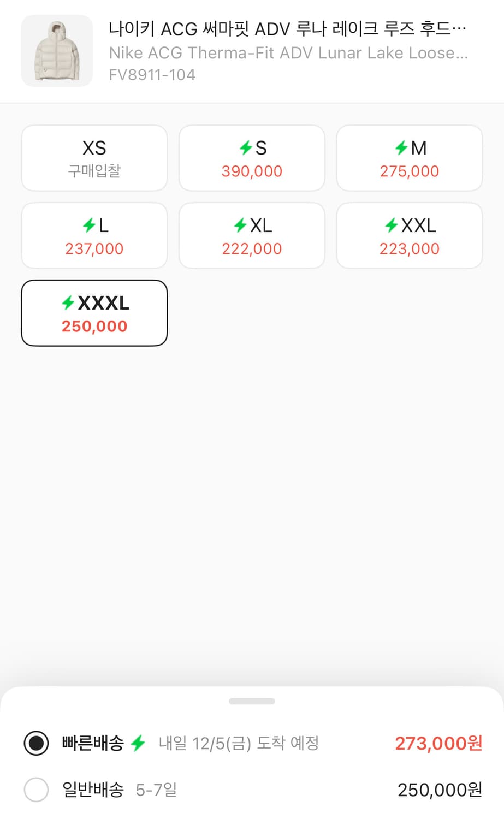Pick size XL priced 222,000

(x=252, y=236)
